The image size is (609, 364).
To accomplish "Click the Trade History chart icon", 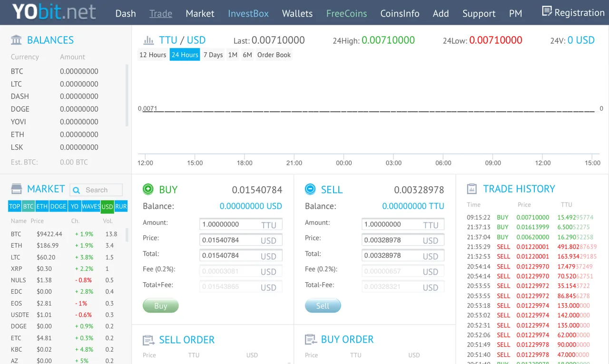I will (471, 189).
